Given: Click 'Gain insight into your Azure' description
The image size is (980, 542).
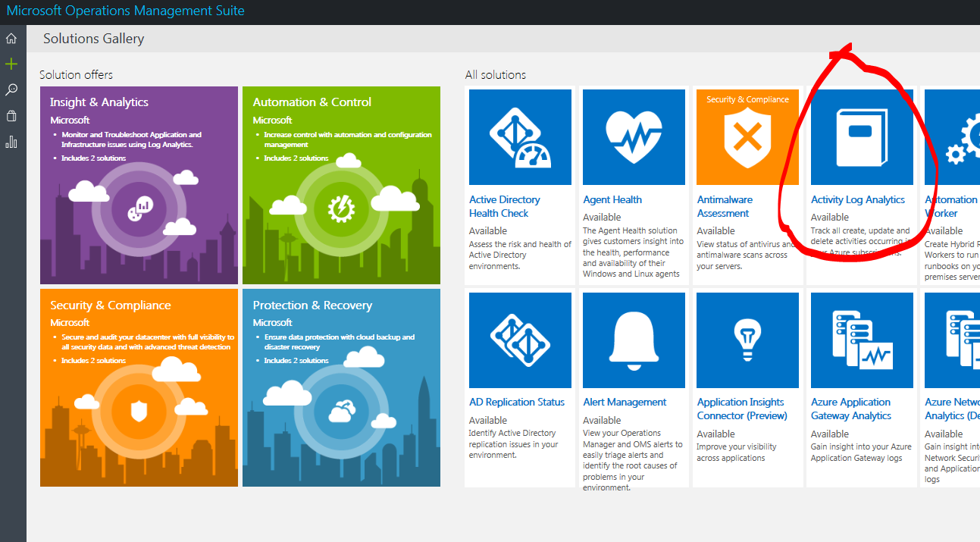Looking at the screenshot, I should [862, 453].
